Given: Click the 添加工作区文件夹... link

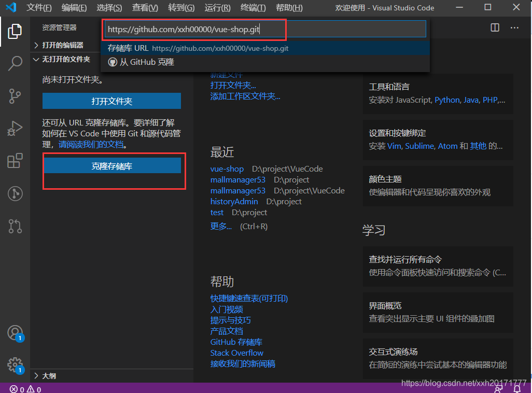Looking at the screenshot, I should pyautogui.click(x=245, y=96).
